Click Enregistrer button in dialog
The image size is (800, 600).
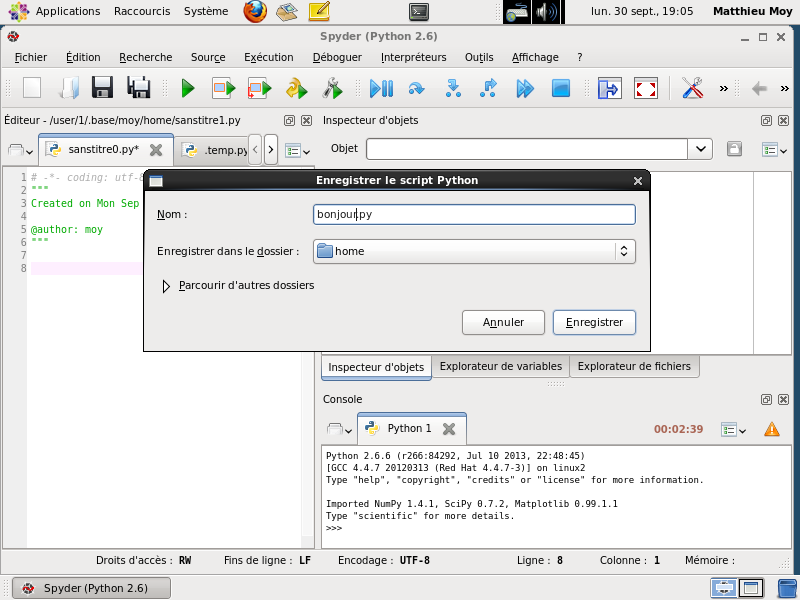click(594, 322)
